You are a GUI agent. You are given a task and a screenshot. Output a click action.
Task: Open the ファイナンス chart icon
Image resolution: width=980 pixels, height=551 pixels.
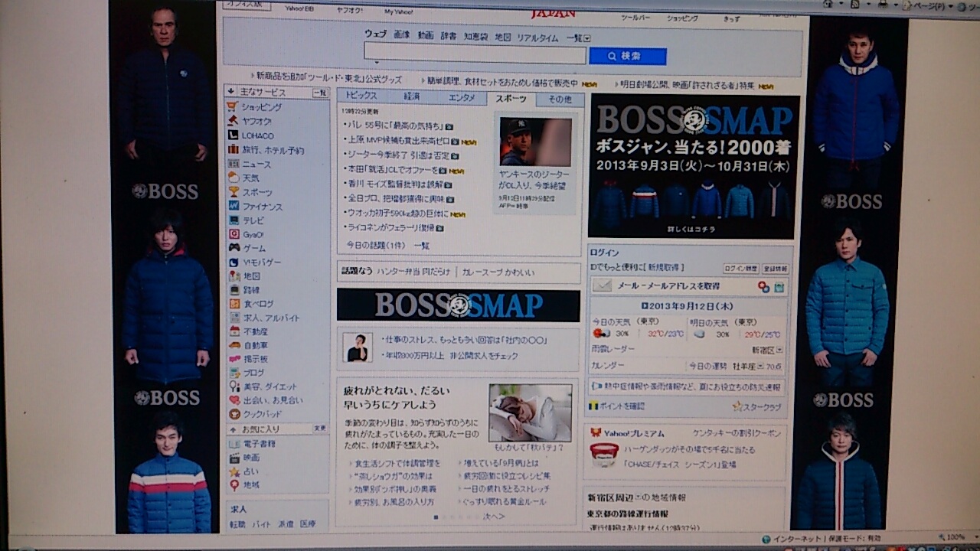point(234,206)
